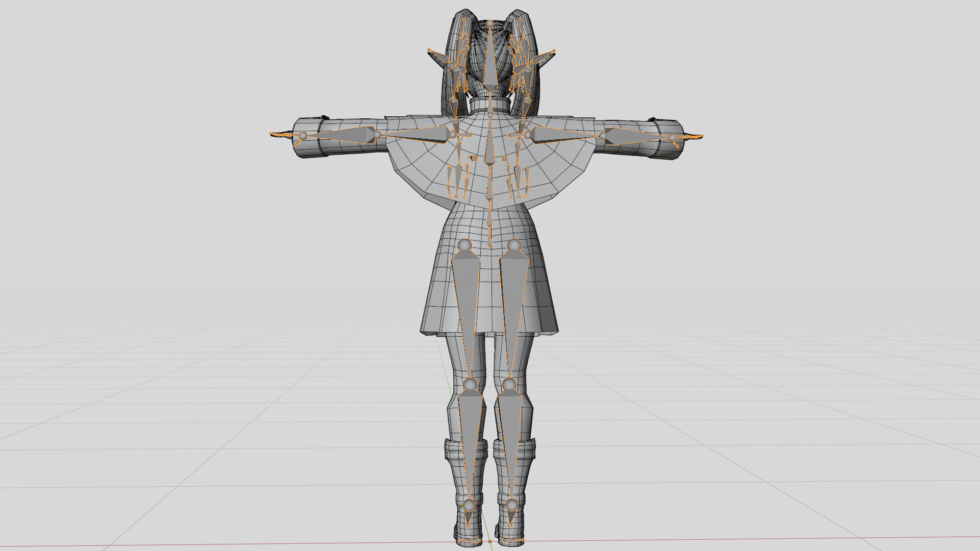Select the upper arm bone on screen-left side

(419, 134)
